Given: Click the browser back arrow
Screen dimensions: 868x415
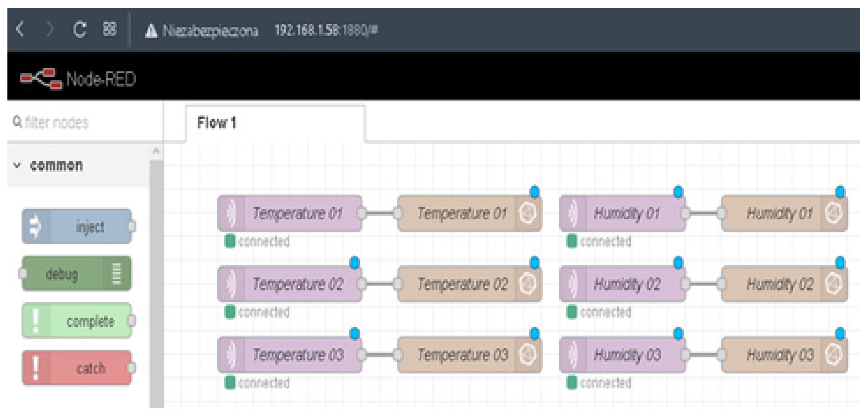Looking at the screenshot, I should (x=20, y=29).
